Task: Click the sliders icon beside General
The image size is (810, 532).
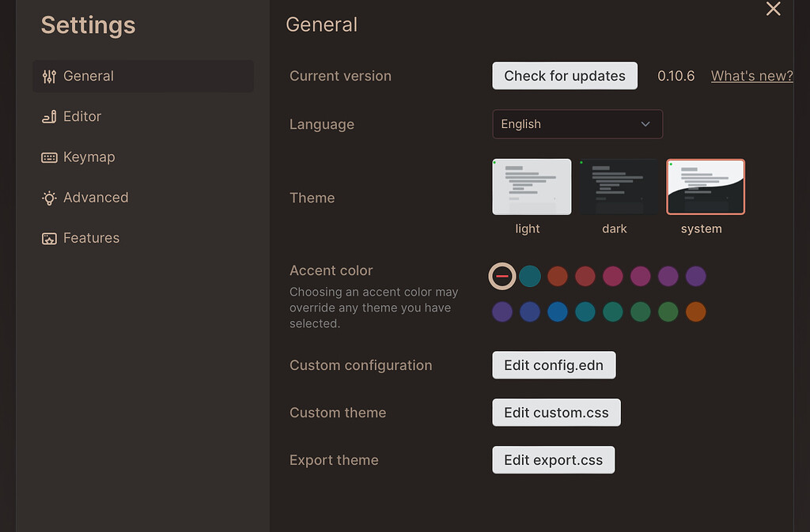Action: 48,76
